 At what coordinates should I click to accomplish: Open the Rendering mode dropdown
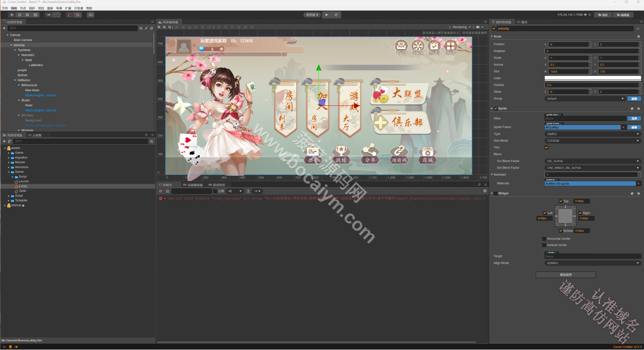[462, 27]
